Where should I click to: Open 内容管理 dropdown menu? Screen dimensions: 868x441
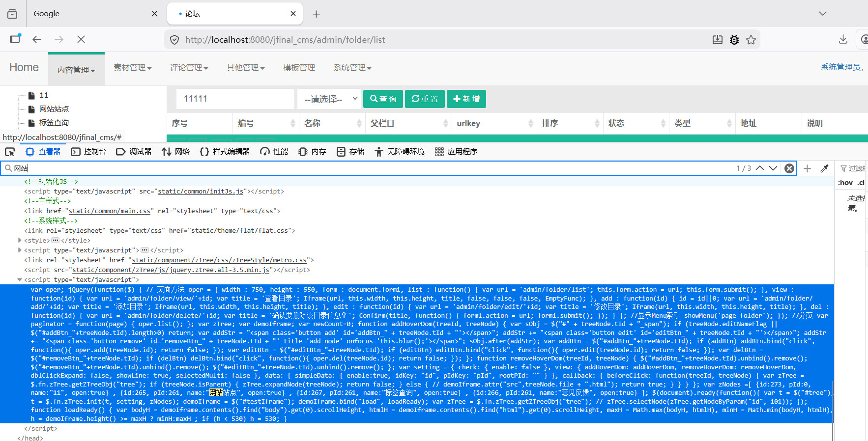pyautogui.click(x=76, y=70)
